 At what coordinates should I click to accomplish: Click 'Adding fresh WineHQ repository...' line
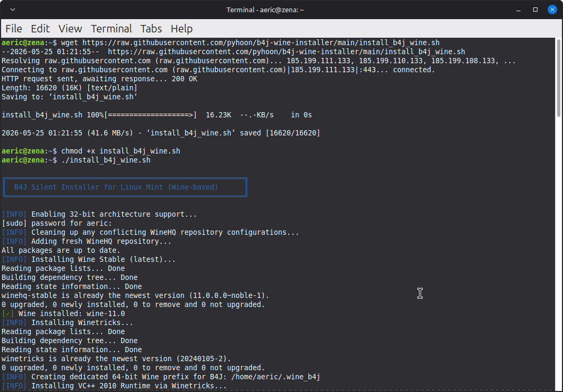[87, 241]
